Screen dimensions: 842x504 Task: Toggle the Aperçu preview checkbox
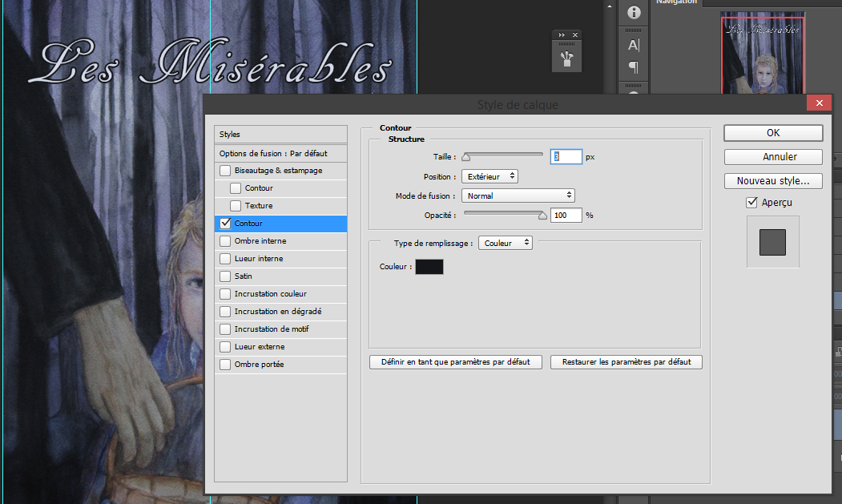(x=751, y=203)
